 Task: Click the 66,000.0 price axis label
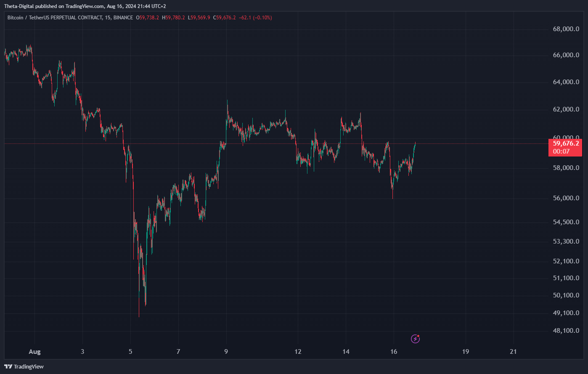(566, 55)
